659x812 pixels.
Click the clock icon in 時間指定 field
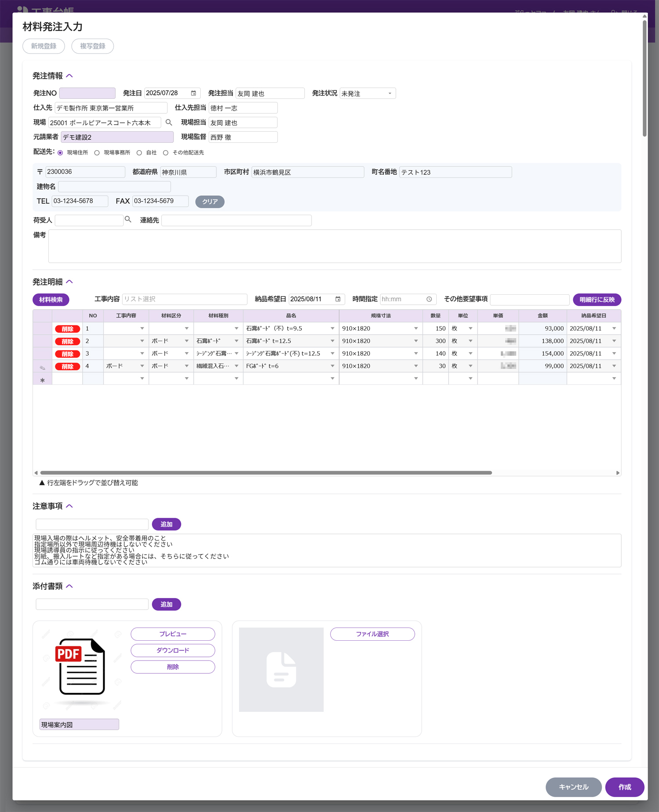(x=429, y=299)
